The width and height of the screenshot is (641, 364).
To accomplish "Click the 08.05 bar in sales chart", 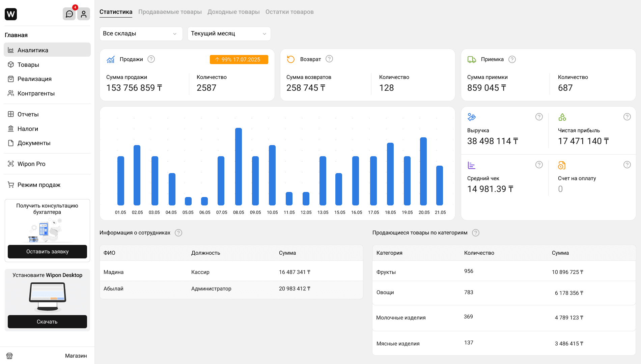I will (x=239, y=167).
